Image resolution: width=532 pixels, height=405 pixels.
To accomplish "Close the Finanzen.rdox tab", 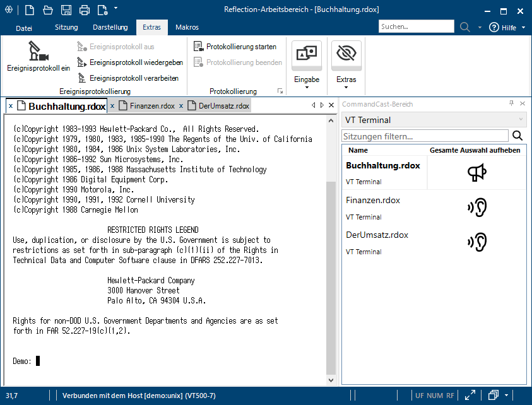I will [x=112, y=106].
